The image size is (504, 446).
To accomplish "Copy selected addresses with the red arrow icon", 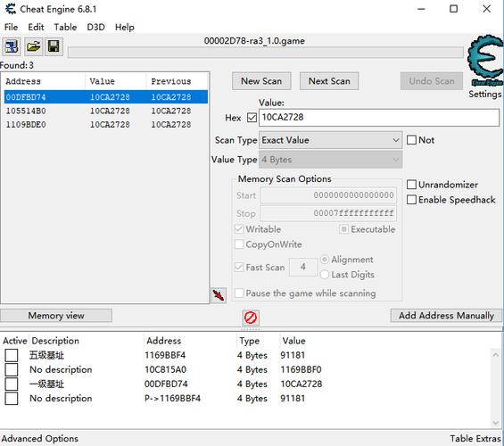I will click(219, 295).
